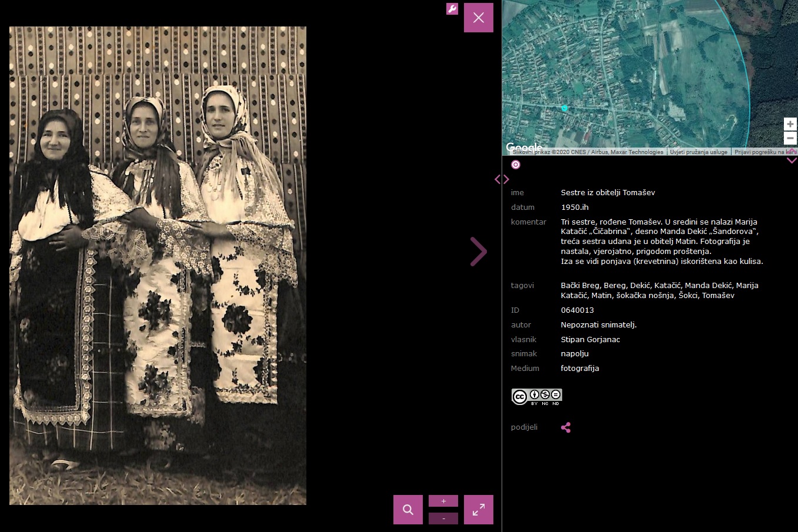Screen dimensions: 798x532
Task: Open the wrench settings tool
Action: [x=452, y=9]
